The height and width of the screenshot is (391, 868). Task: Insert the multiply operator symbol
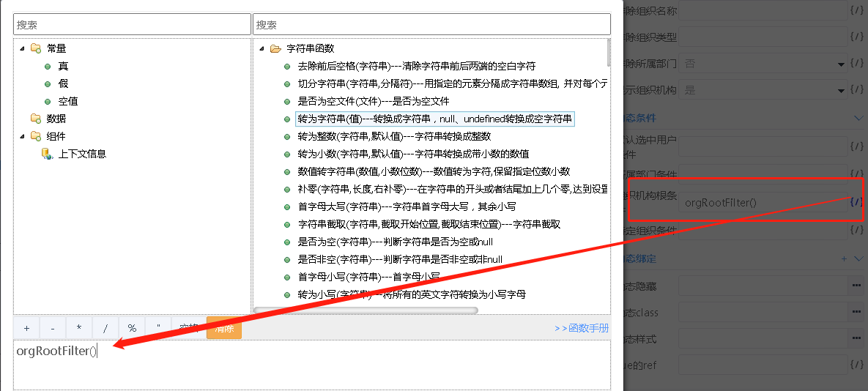click(x=79, y=328)
